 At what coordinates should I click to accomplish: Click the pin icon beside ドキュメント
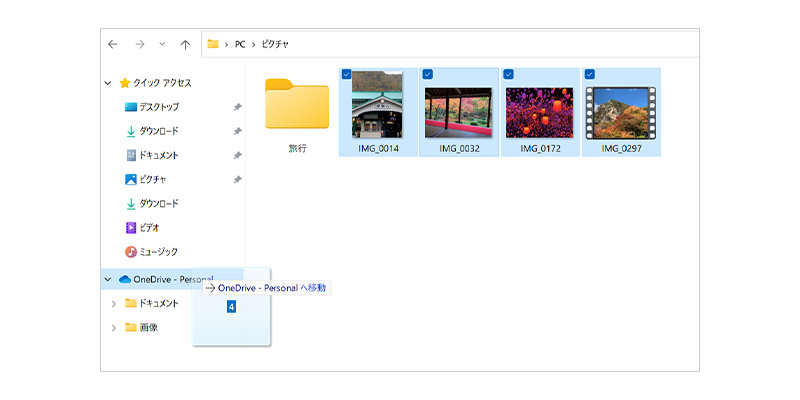coord(237,155)
